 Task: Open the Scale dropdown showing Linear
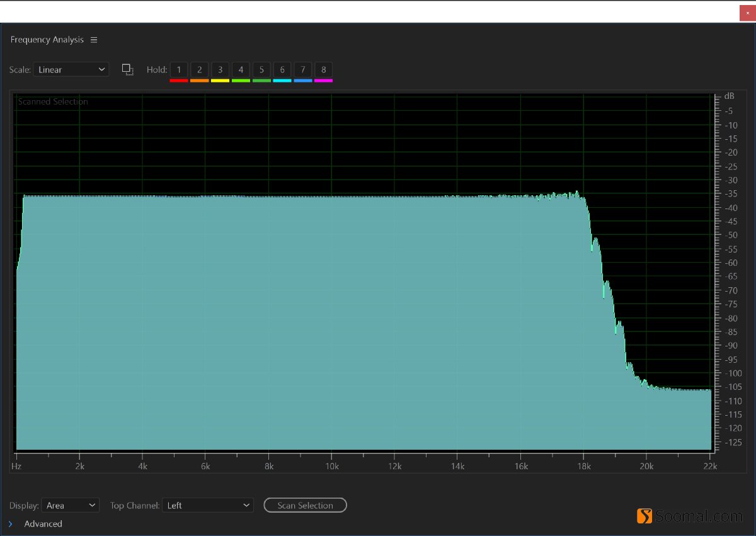[x=71, y=69]
